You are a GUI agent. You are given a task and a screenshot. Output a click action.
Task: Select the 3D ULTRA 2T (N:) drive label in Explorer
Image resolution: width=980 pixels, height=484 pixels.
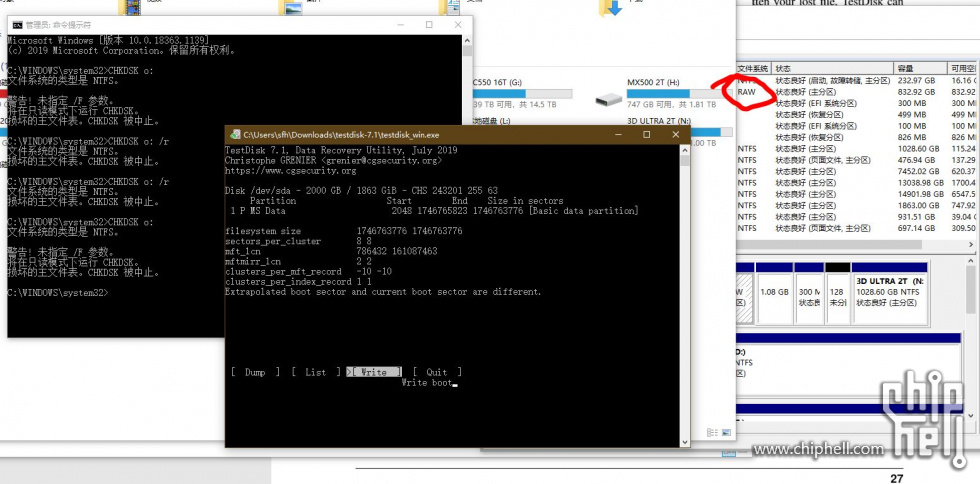pyautogui.click(x=659, y=121)
